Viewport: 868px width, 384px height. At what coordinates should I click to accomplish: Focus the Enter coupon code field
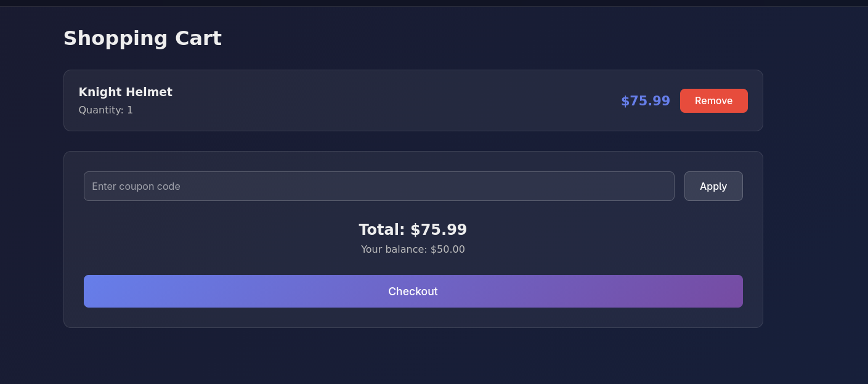pyautogui.click(x=379, y=186)
